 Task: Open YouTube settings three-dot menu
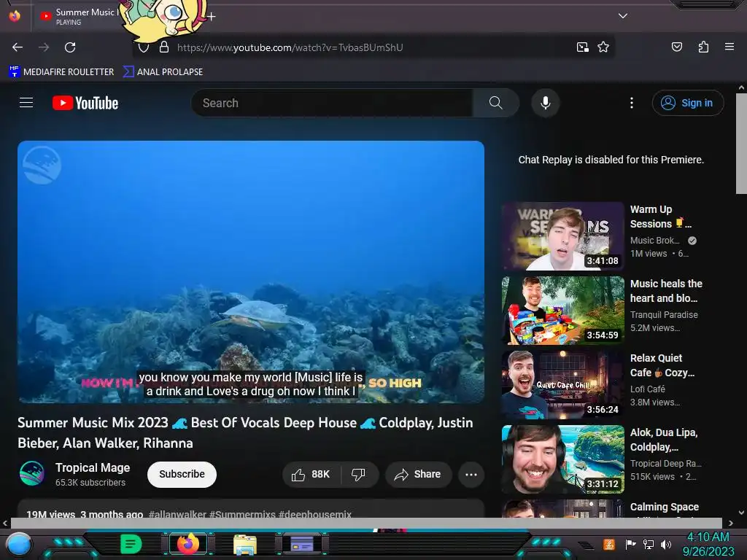[x=632, y=103]
